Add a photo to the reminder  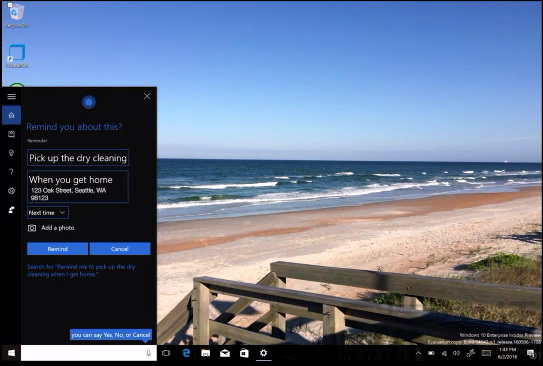51,228
